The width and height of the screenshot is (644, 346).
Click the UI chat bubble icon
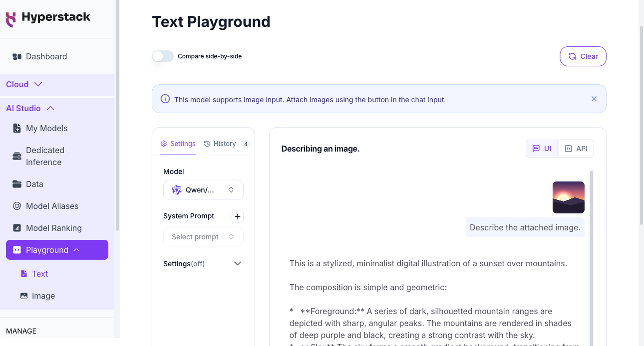coord(536,149)
